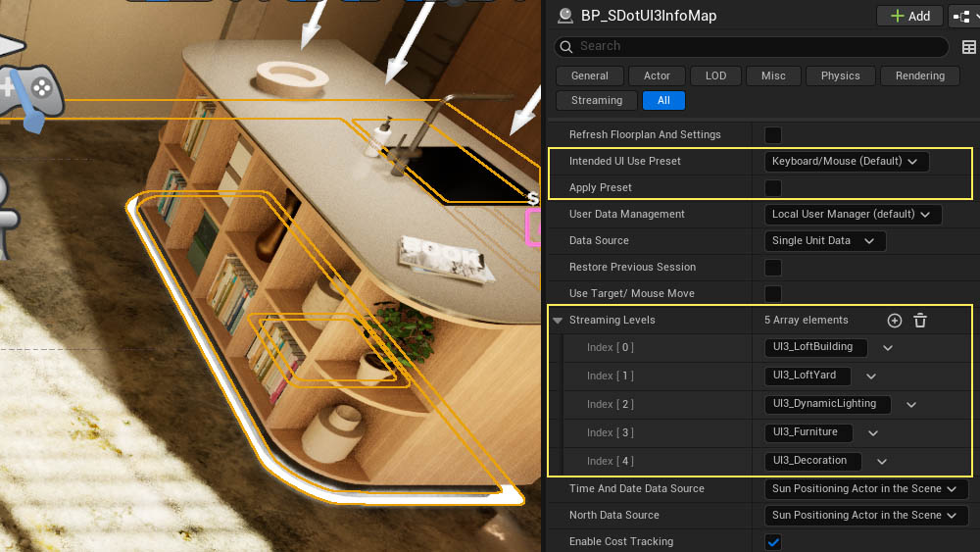Click the 'Index [ 2 ]' label
The width and height of the screenshot is (980, 552).
coord(610,405)
